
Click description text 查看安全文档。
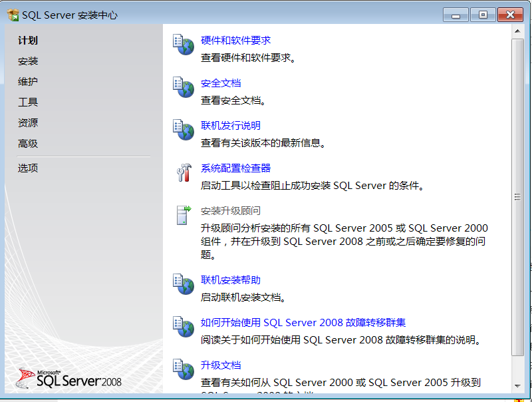233,100
